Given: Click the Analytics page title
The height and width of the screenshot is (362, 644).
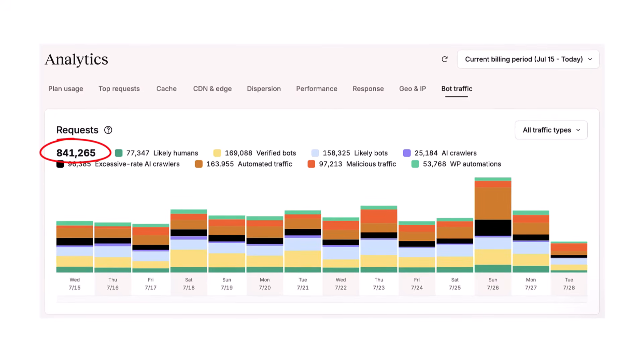Looking at the screenshot, I should 76,60.
